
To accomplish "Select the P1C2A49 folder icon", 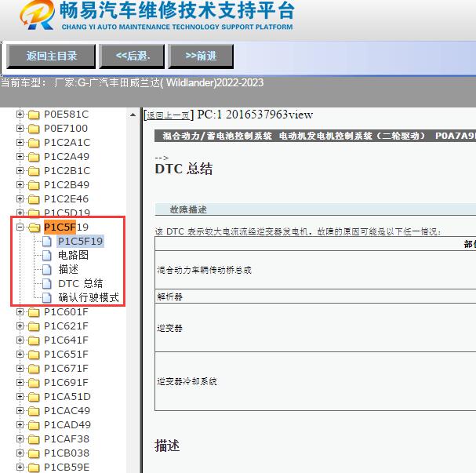I will [34, 157].
